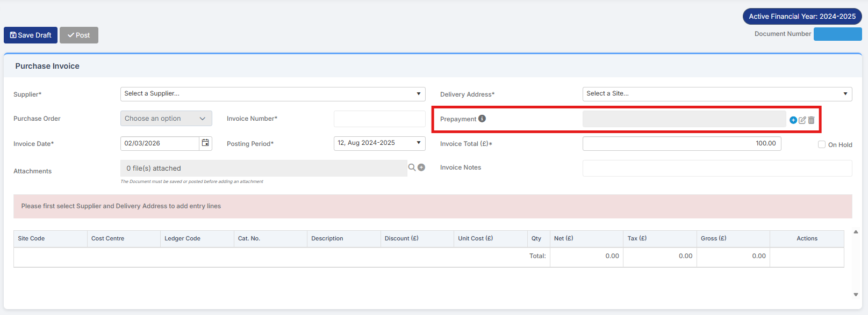Viewport: 868px width, 315px height.
Task: Open the Select a Supplier dropdown
Action: click(x=272, y=94)
